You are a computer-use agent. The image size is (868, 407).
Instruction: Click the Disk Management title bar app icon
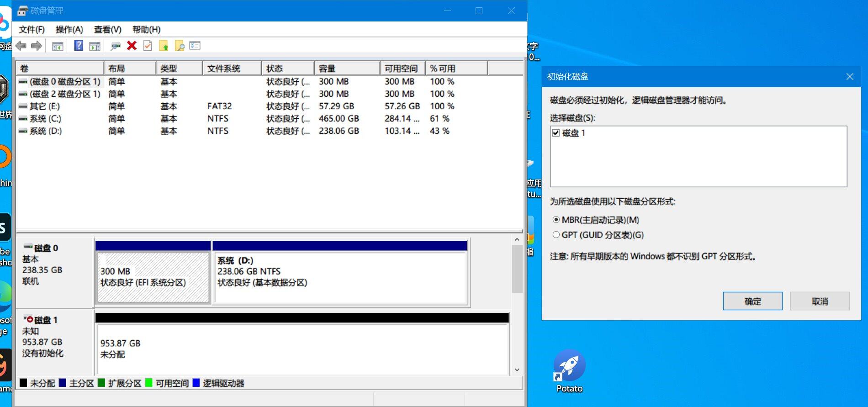click(x=23, y=11)
